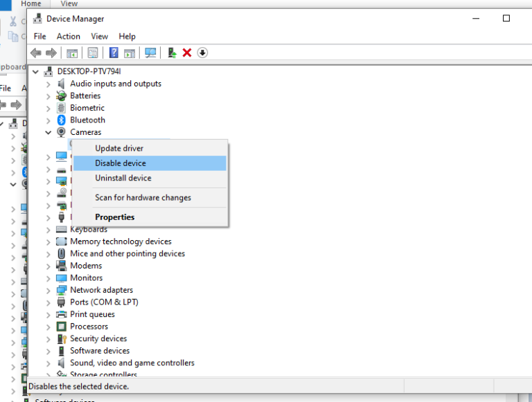Click the DESKTOP-PTV794I computer icon
This screenshot has width=532, height=402.
48,71
